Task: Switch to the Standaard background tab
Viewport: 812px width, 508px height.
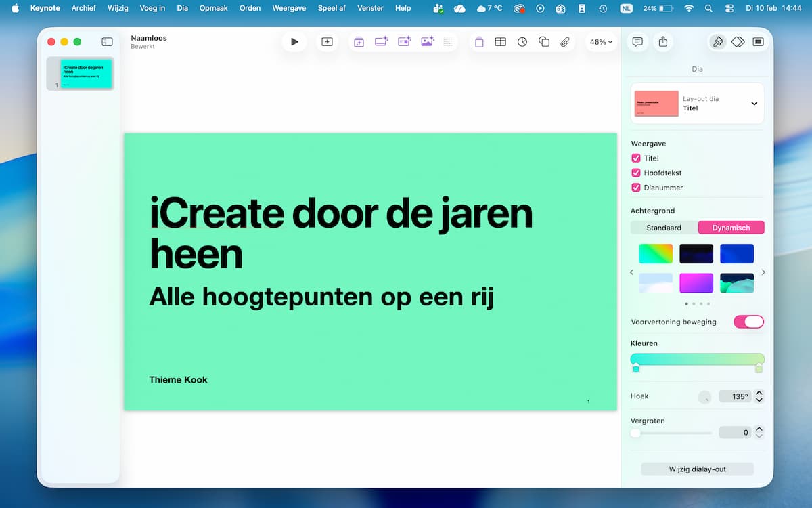Action: 663,228
